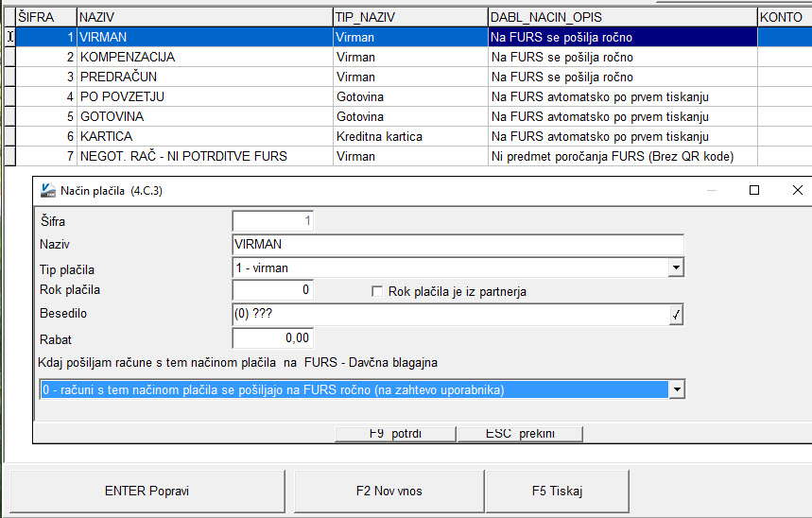
Task: Click the Gotovina cell in PO POVZETJU row
Action: (410, 96)
